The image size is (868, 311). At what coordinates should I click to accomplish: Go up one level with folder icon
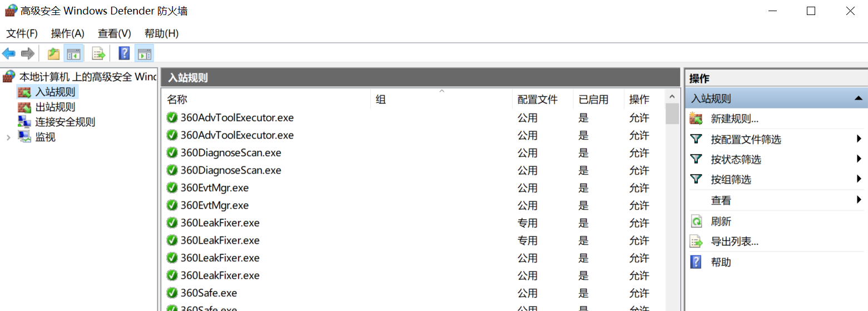(53, 53)
